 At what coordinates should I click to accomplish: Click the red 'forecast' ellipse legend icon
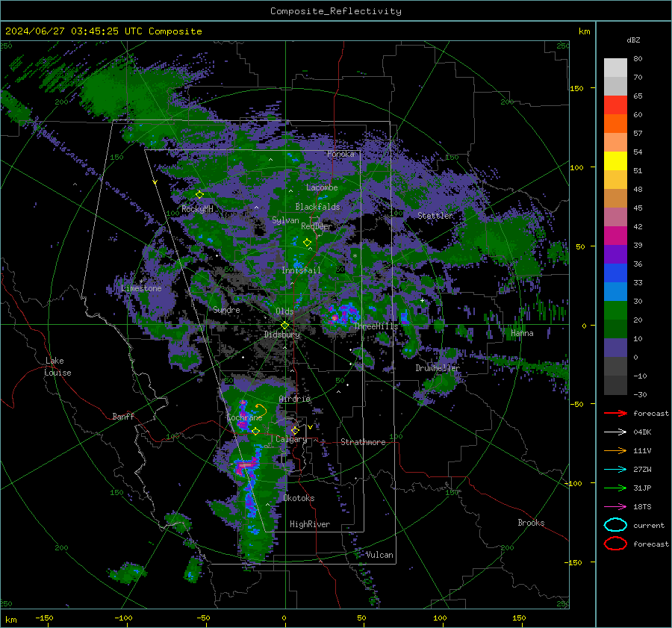point(615,544)
